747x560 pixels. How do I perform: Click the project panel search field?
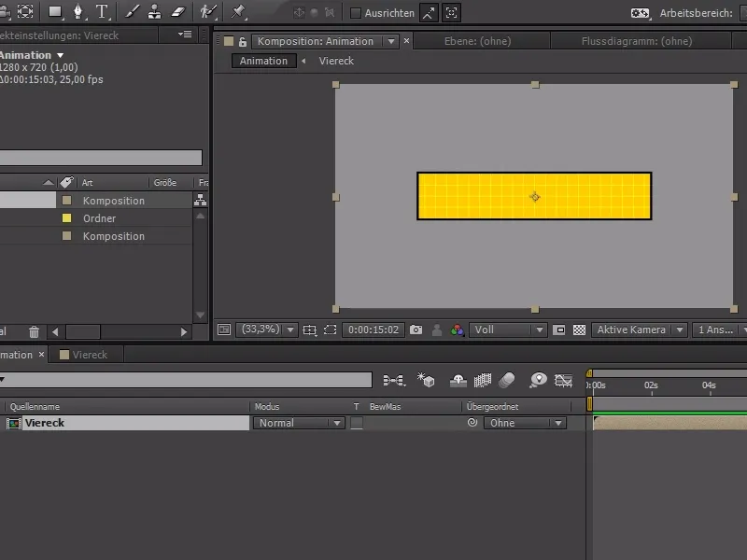tap(101, 158)
